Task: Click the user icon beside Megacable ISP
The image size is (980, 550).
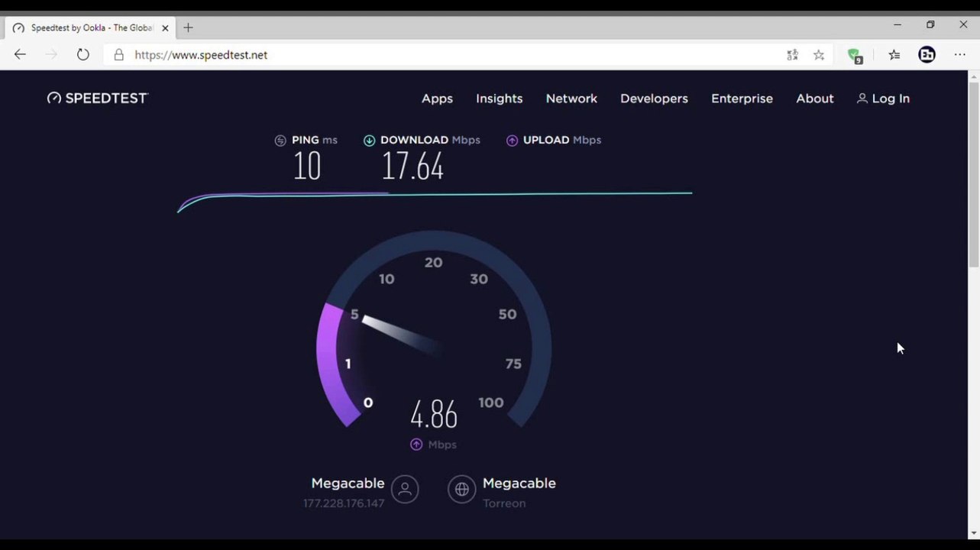Action: tap(405, 490)
